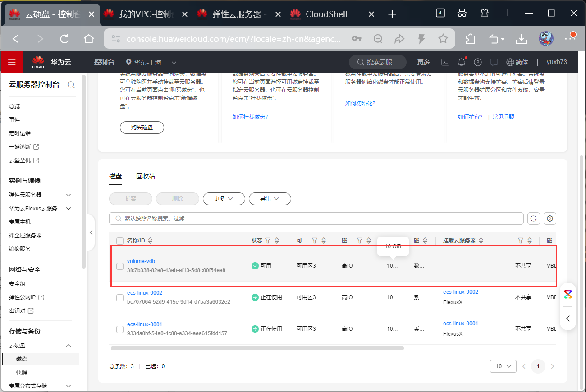Open the browser profile avatar
This screenshot has height=392, width=586.
click(x=546, y=38)
